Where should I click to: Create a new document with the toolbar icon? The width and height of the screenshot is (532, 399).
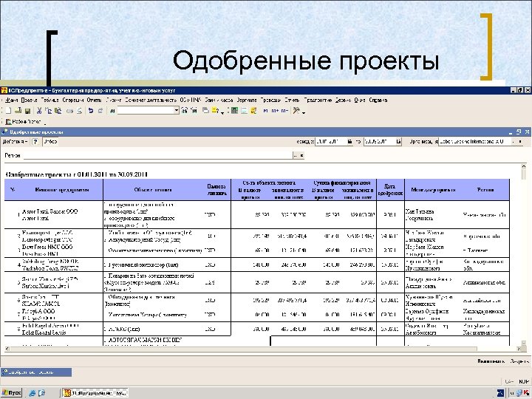(x=8, y=111)
